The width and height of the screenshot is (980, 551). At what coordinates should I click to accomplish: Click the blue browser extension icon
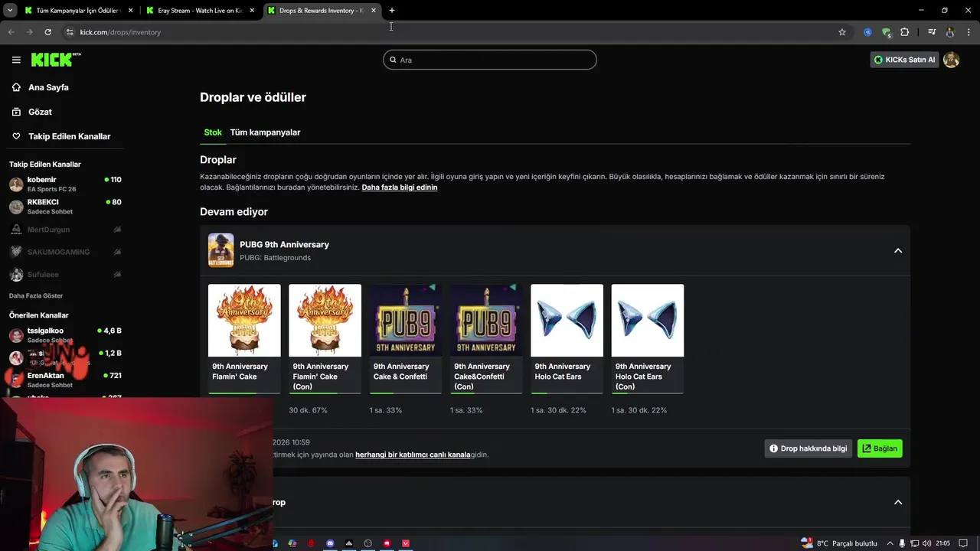pos(867,32)
